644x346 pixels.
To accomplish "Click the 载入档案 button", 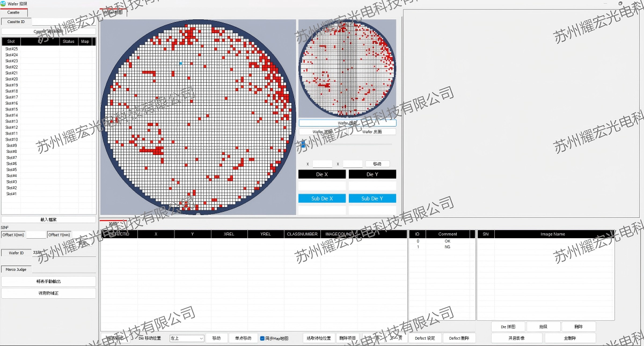I will [x=48, y=219].
